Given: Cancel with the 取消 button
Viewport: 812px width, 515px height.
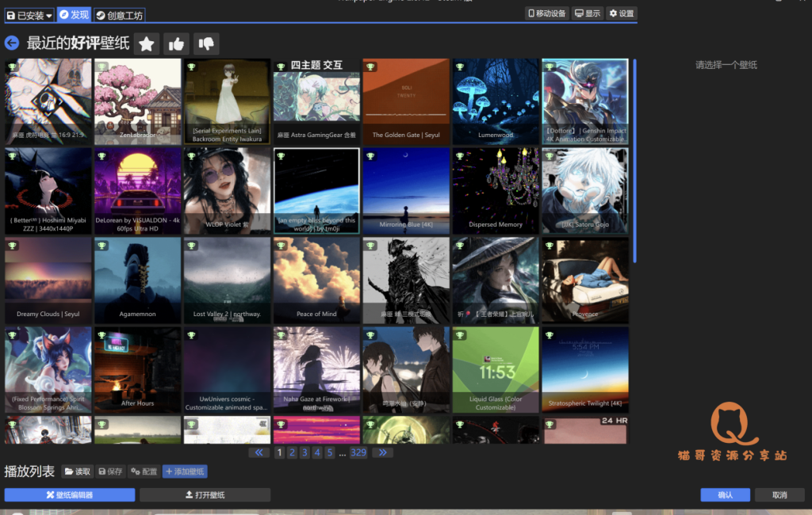Looking at the screenshot, I should 779,495.
